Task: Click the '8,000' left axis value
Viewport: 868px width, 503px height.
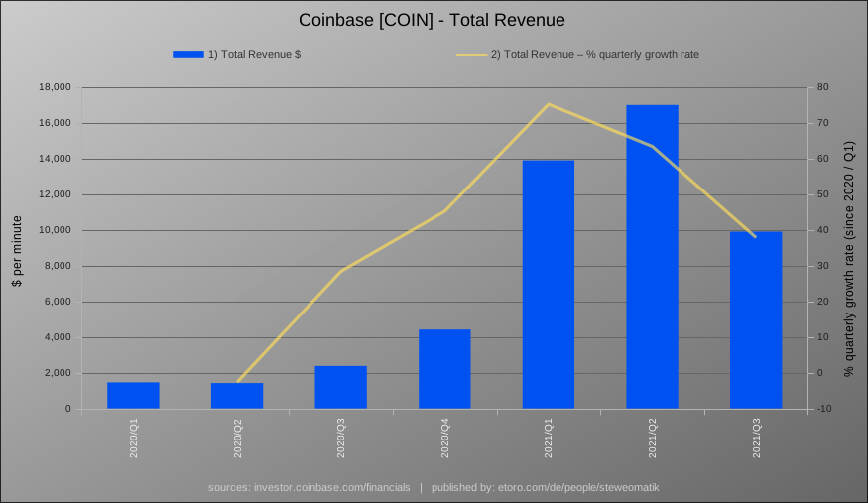Action: click(x=58, y=266)
